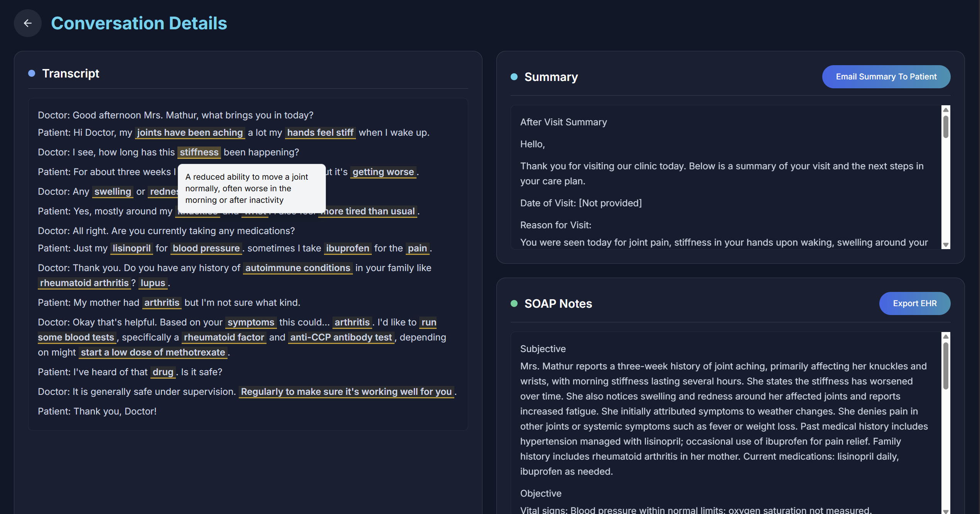Screen dimensions: 980x514
Task: Select highlighted term 'lisinopril'
Action: point(132,248)
